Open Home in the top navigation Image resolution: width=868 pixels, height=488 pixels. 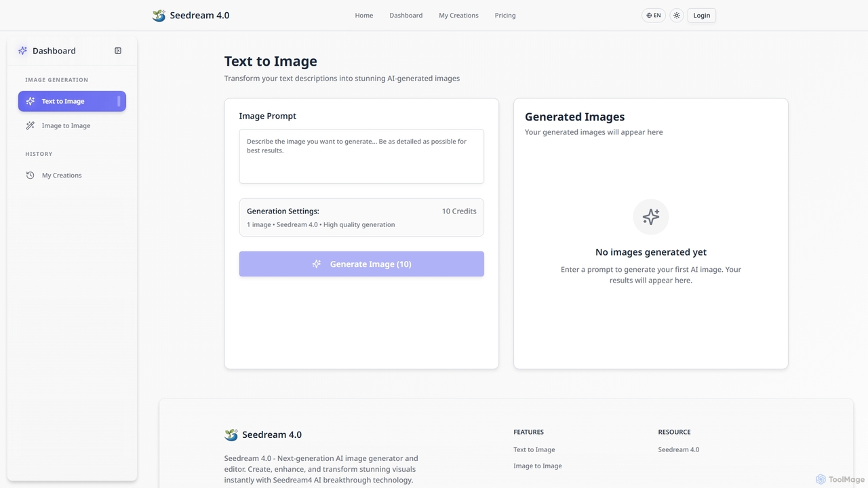[x=364, y=16]
